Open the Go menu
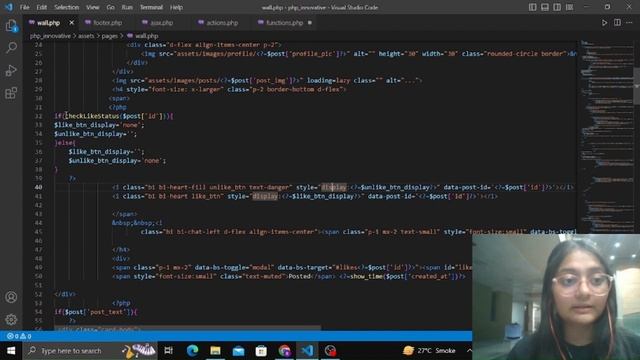Image resolution: width=640 pixels, height=360 pixels. [111, 7]
